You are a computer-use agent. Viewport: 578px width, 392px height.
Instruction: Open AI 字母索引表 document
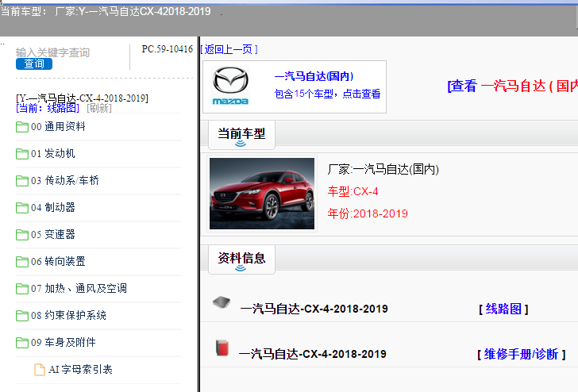[x=80, y=369]
